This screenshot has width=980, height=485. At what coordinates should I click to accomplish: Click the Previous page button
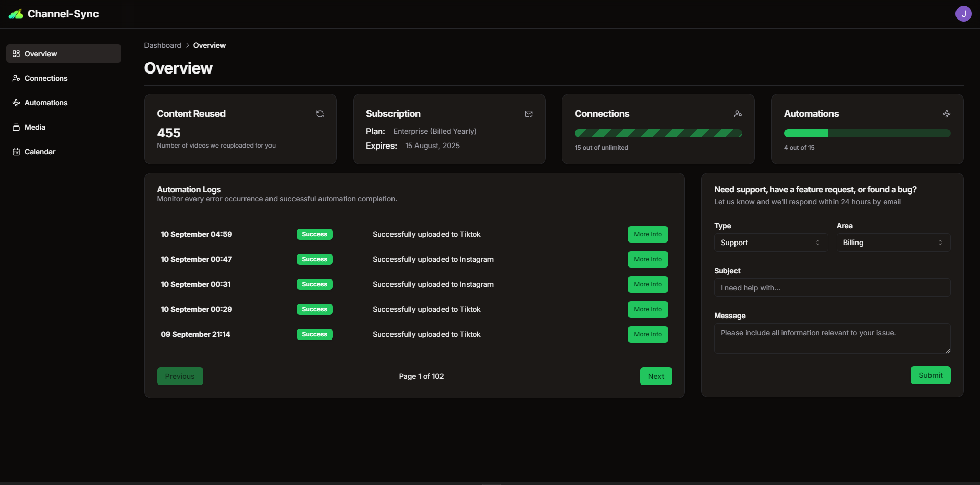point(180,376)
